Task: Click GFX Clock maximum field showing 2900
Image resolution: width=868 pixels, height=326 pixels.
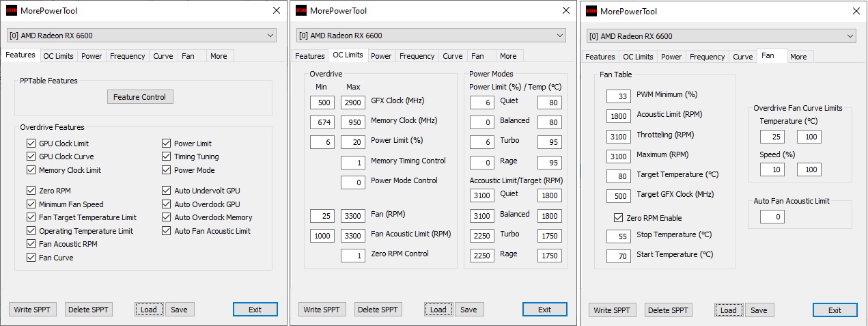Action: pyautogui.click(x=353, y=103)
